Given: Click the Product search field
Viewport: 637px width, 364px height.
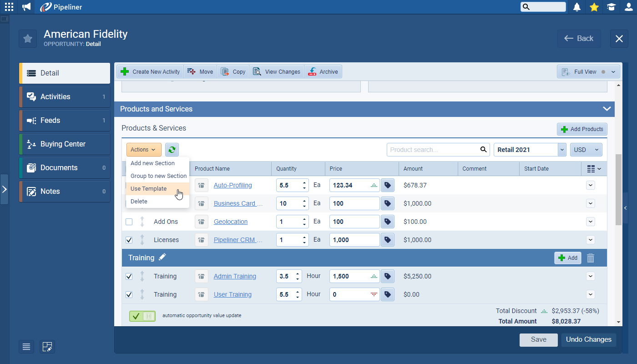Looking at the screenshot, I should [x=432, y=150].
